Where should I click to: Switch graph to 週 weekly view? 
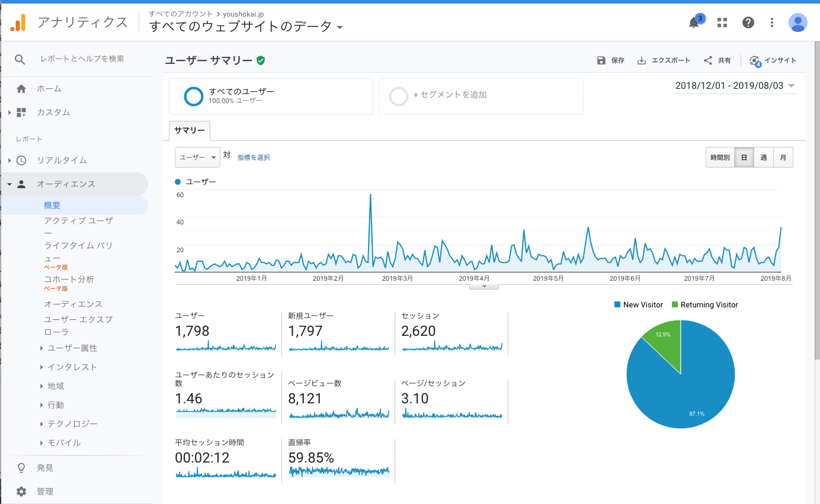click(x=763, y=158)
